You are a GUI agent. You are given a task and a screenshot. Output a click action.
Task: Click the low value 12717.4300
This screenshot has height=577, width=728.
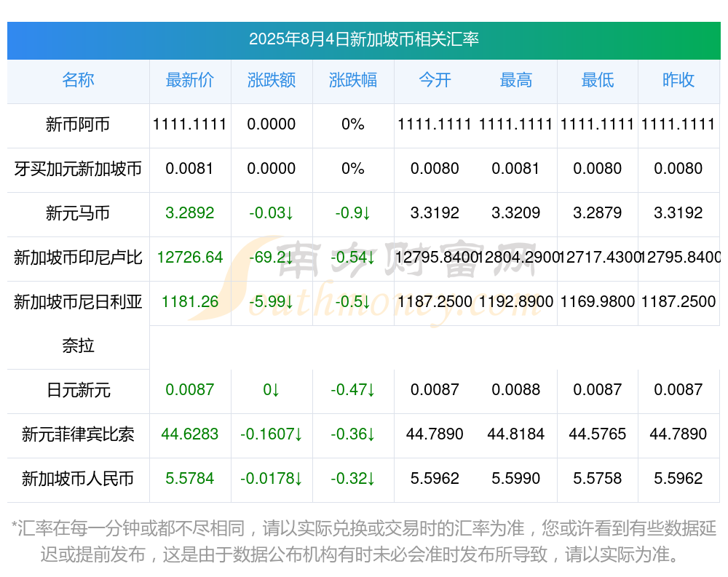click(x=598, y=257)
